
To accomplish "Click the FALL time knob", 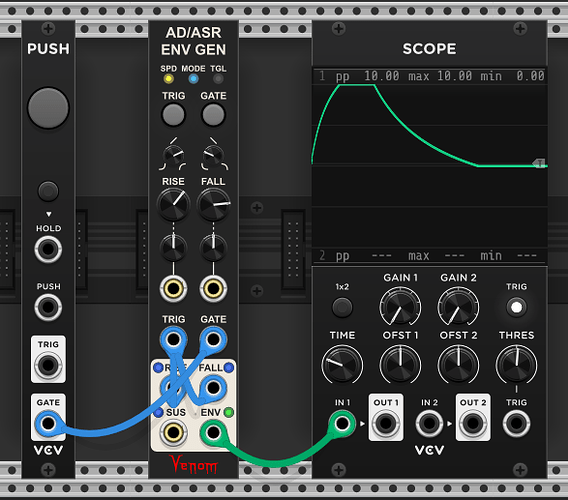I will coord(213,205).
